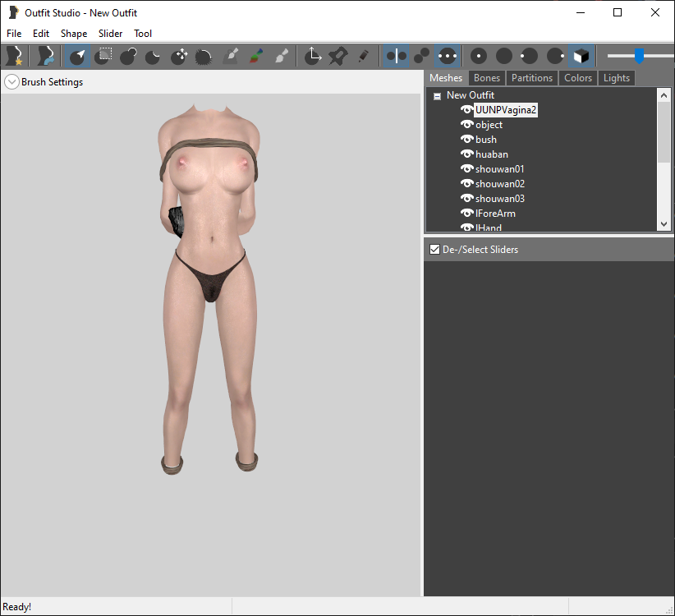Select the shouwan02 mesh name

coord(500,184)
